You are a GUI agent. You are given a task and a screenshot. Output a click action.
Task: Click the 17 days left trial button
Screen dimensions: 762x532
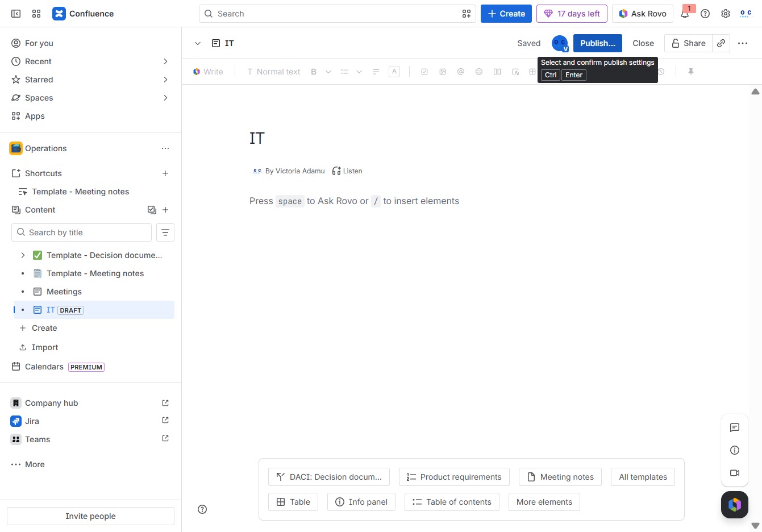click(572, 14)
